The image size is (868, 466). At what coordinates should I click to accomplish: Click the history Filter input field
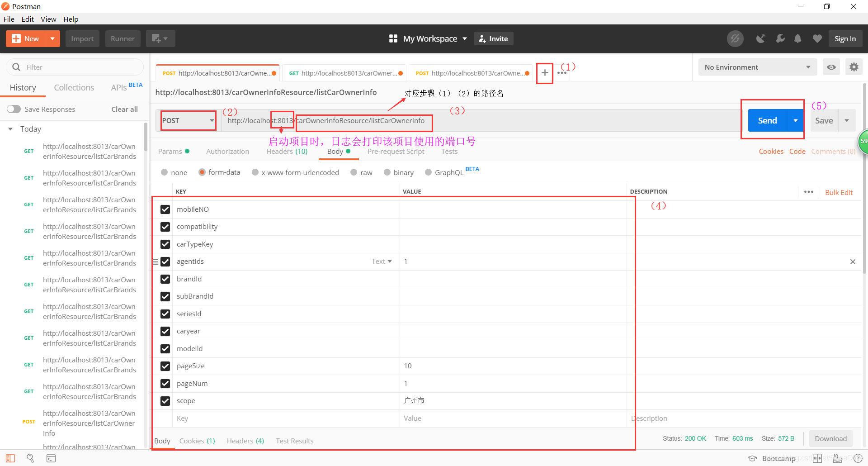click(75, 67)
